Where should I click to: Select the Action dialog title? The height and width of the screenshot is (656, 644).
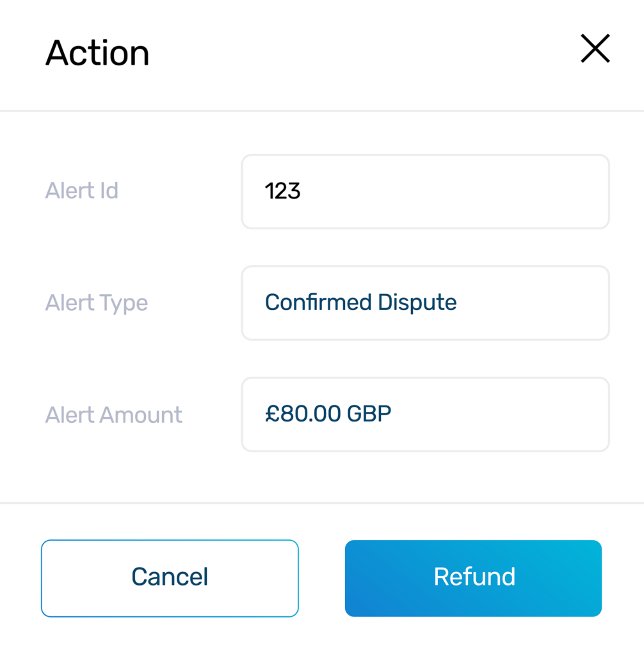click(97, 53)
